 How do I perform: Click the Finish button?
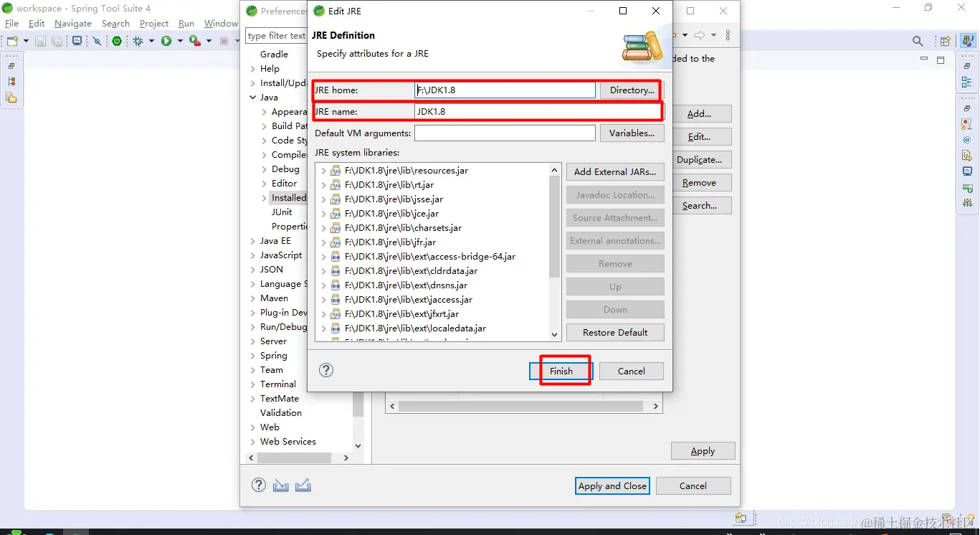pyautogui.click(x=561, y=371)
